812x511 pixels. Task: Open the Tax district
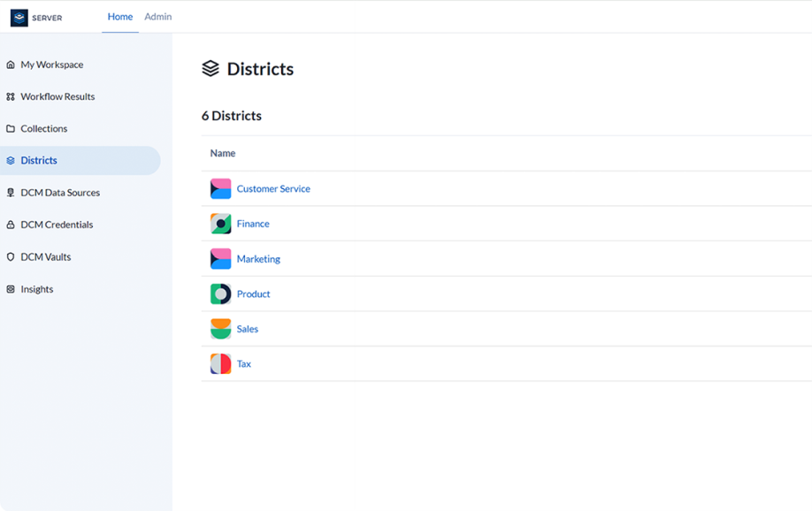click(x=243, y=363)
